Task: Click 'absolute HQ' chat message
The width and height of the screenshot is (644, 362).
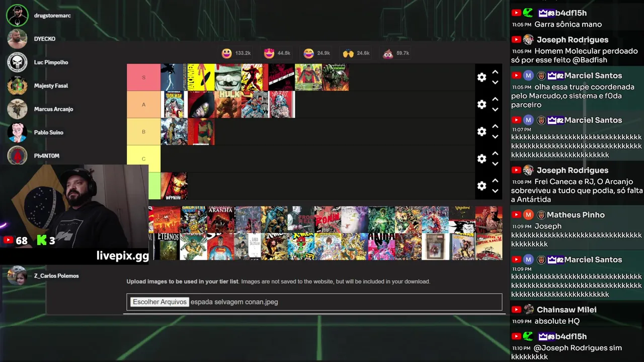Action: click(x=557, y=321)
